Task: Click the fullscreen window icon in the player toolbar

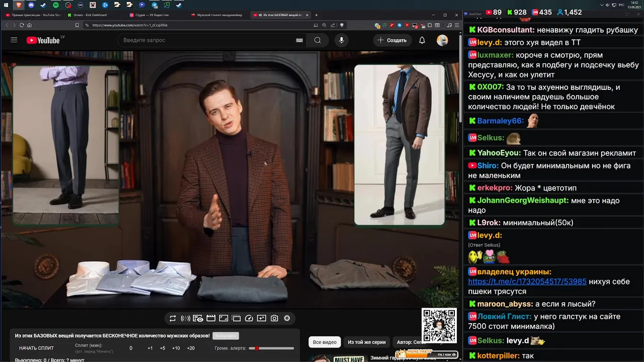Action: click(x=223, y=318)
